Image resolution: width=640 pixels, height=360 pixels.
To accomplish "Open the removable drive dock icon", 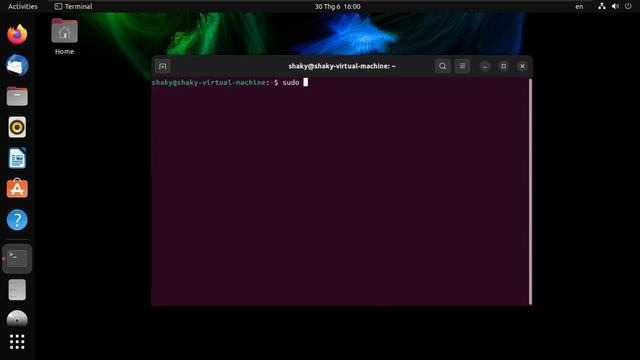I will tap(17, 290).
